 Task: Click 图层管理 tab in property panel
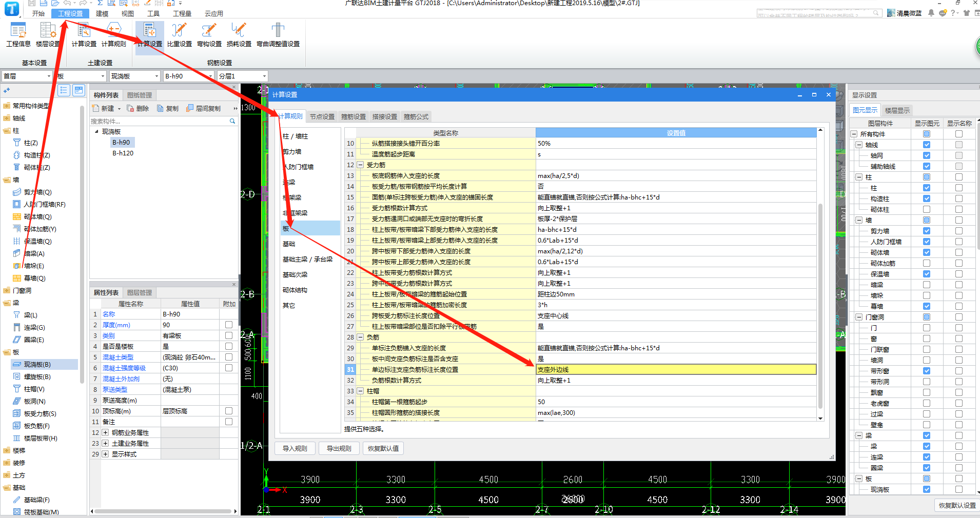[140, 292]
